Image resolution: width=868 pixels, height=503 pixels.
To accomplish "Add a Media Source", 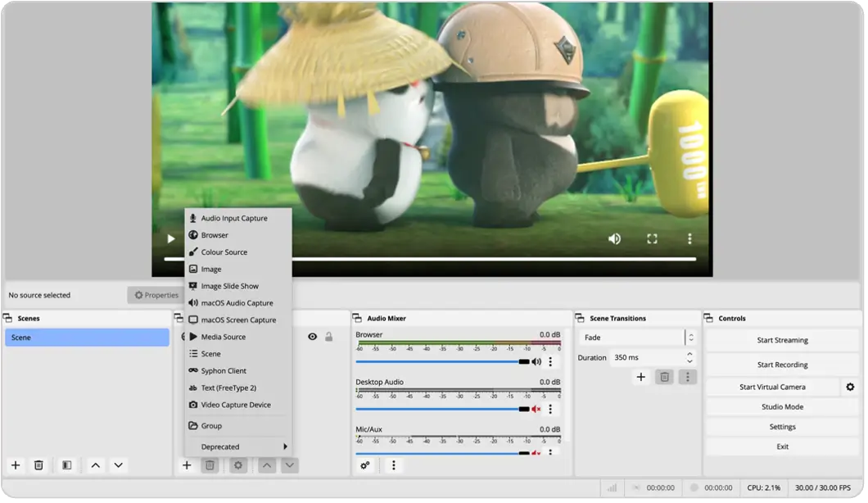I will click(238, 338).
